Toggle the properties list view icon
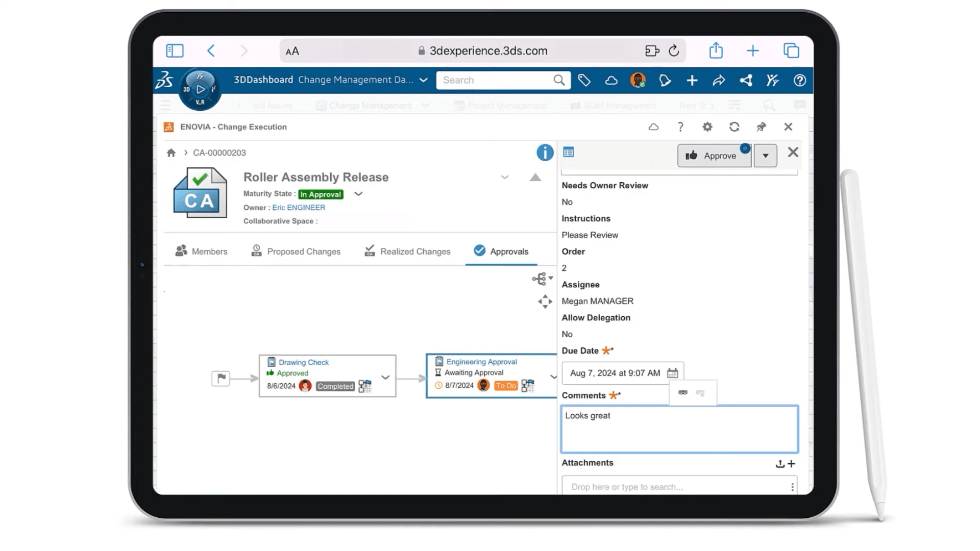Viewport: 980px width, 551px height. (568, 152)
